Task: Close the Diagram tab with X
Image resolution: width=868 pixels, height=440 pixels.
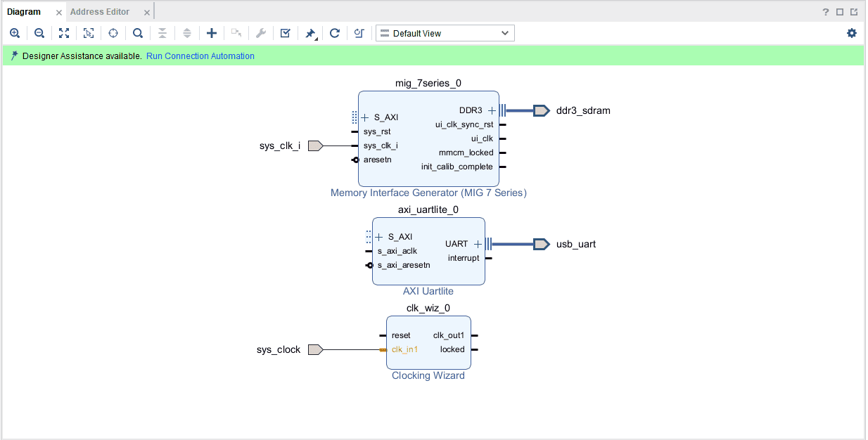Action: (x=59, y=13)
